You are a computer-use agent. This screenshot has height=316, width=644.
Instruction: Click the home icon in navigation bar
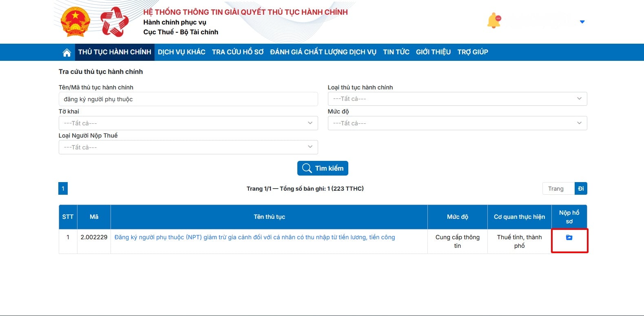point(66,52)
